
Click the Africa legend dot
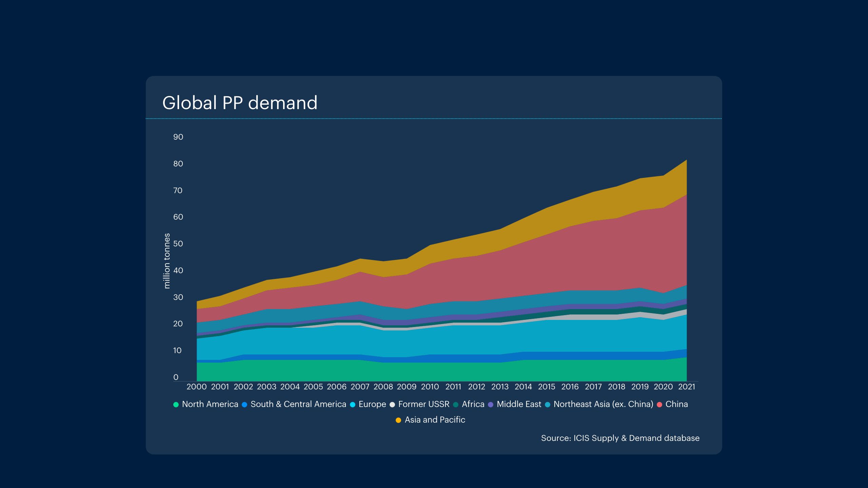pos(456,404)
